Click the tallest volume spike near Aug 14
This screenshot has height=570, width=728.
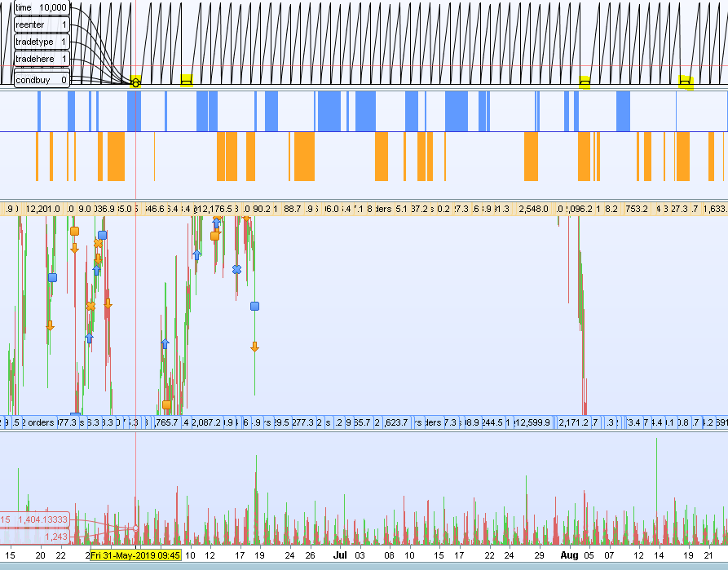tap(656, 490)
